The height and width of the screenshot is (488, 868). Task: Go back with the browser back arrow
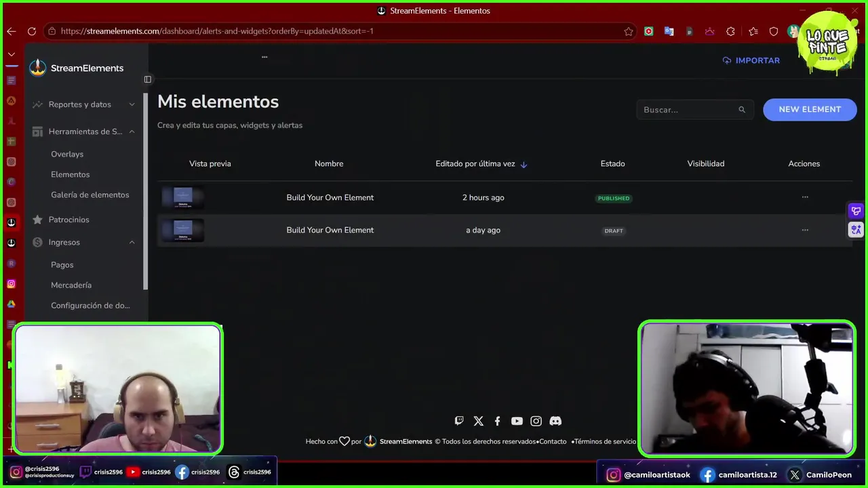[11, 31]
